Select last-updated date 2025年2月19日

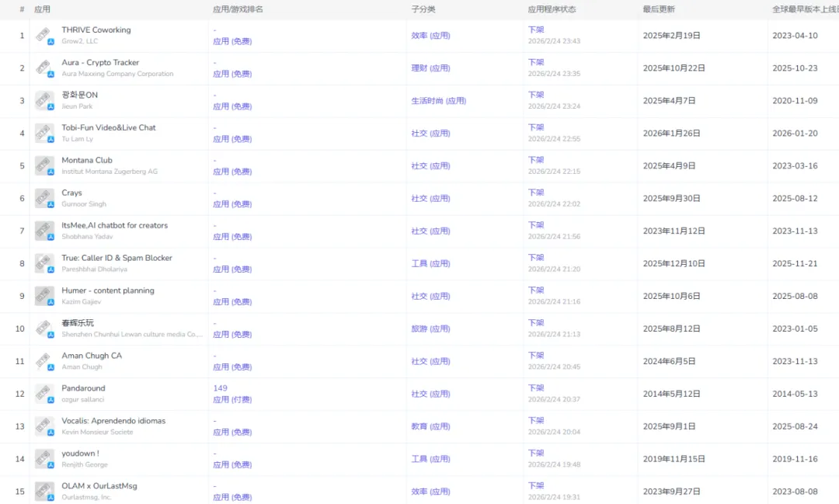(x=671, y=36)
